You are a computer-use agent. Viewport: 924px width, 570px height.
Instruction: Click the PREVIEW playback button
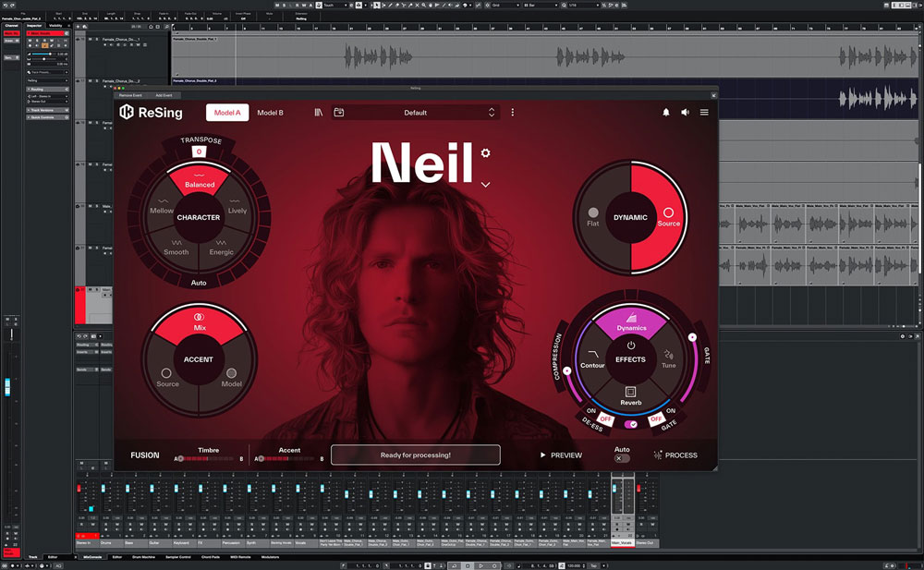[x=561, y=455]
